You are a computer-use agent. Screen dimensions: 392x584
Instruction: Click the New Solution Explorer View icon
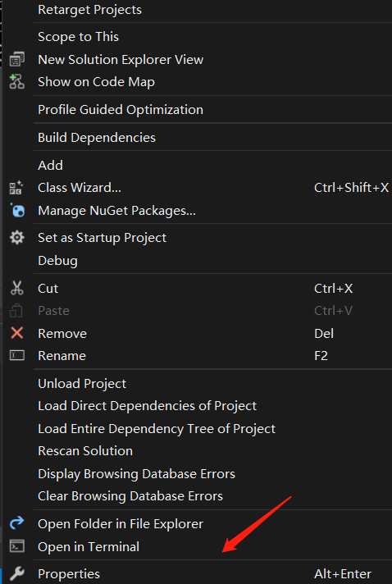16,60
